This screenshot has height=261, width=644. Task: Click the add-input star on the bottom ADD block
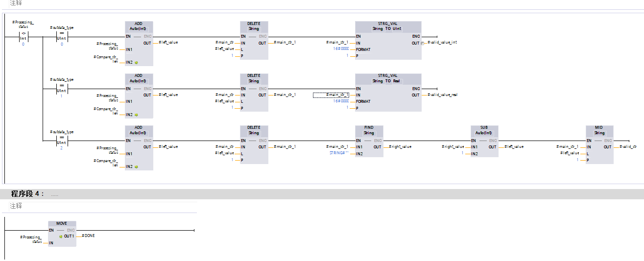click(x=136, y=167)
